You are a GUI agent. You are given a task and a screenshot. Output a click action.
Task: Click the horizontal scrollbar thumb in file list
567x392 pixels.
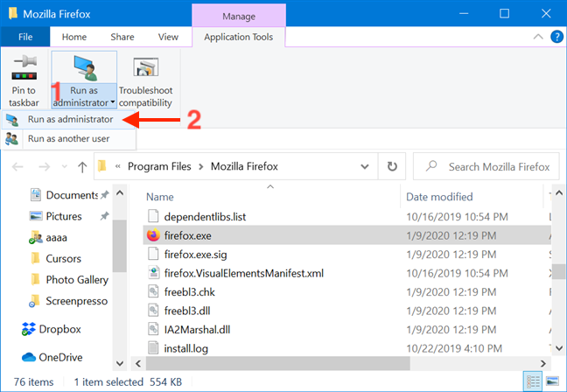coord(277,363)
